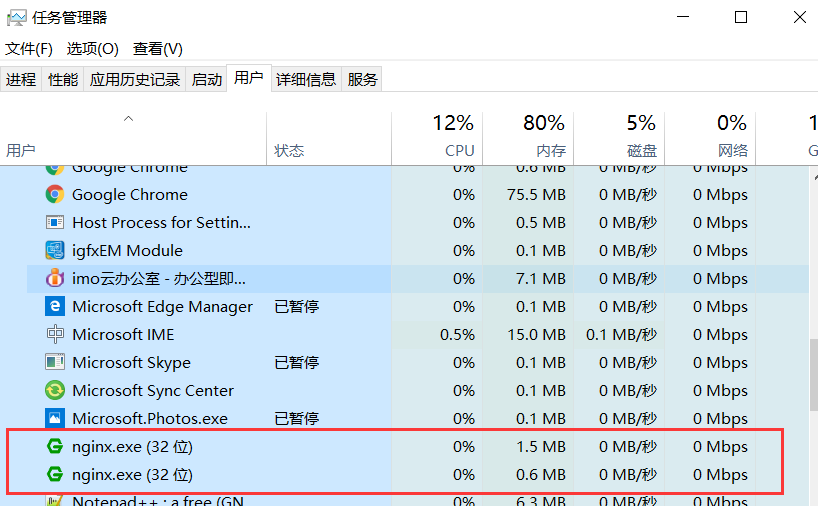The image size is (818, 506).
Task: Switch to the 进程 tab
Action: pyautogui.click(x=21, y=79)
